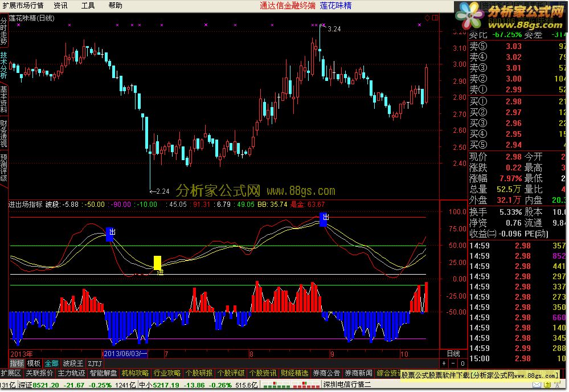The height and width of the screenshot is (392, 569).
Task: Open the 资讯 menu
Action: [x=60, y=6]
